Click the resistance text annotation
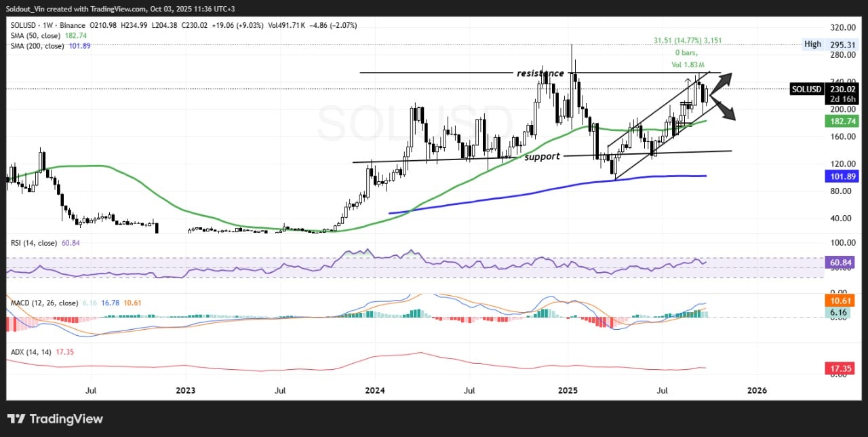 click(540, 73)
